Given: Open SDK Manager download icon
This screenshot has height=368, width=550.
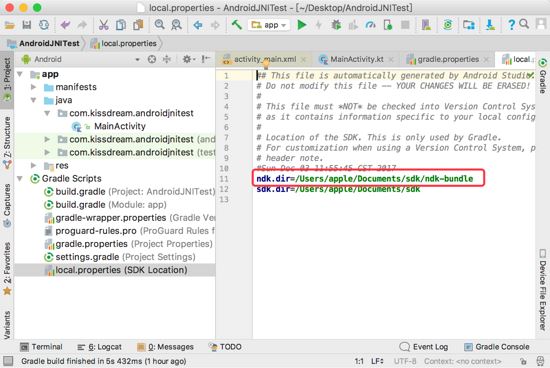Looking at the screenshot, I should pos(490,25).
